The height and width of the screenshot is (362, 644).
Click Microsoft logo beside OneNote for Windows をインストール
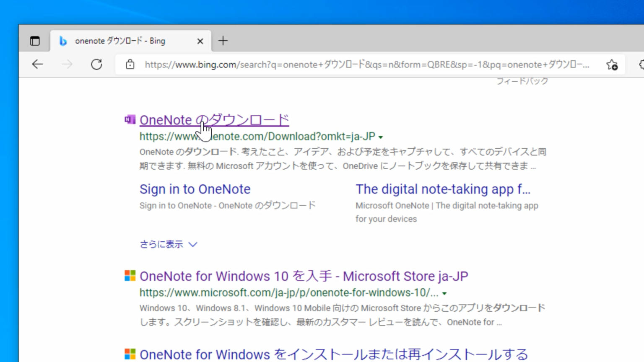coord(130,354)
